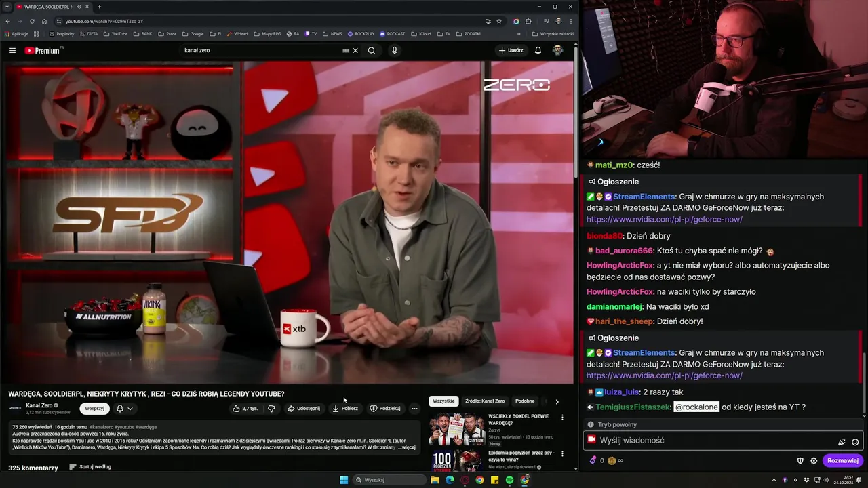
Task: Dislike the video with the thumbs-down button
Action: click(271, 409)
